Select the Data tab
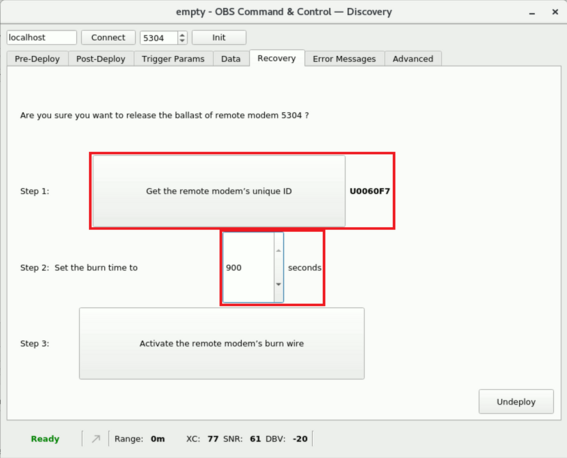 [231, 59]
